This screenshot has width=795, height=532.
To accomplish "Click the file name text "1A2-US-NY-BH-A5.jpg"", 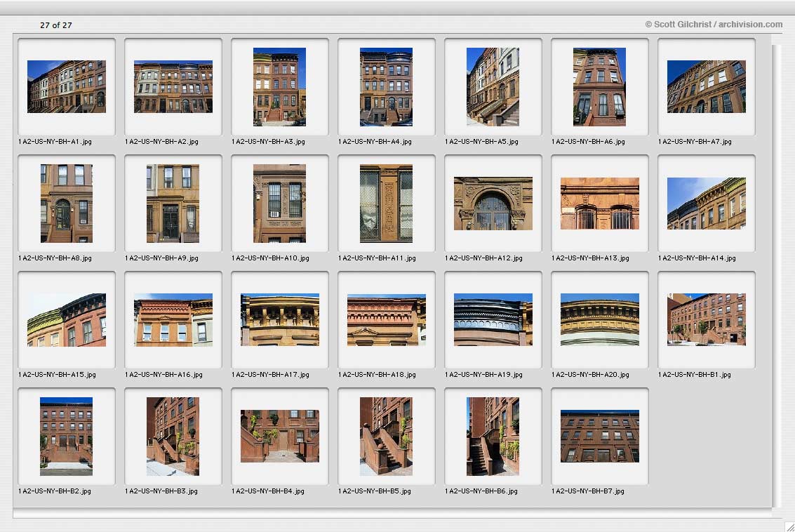I will (x=481, y=142).
